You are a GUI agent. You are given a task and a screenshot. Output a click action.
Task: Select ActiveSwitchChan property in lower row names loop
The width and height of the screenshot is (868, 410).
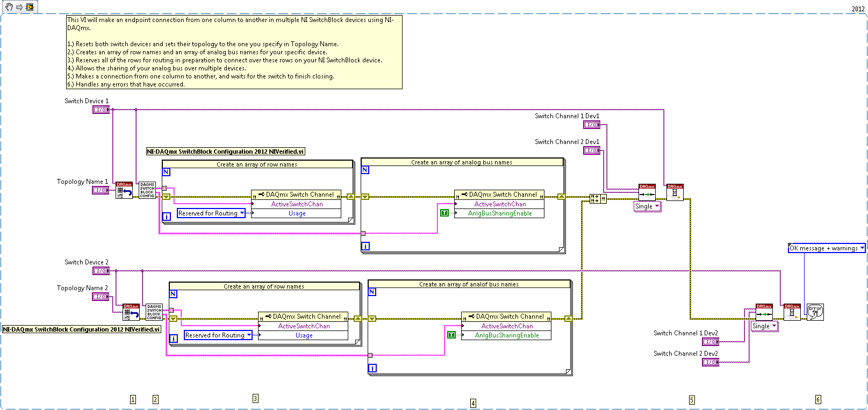(x=304, y=326)
